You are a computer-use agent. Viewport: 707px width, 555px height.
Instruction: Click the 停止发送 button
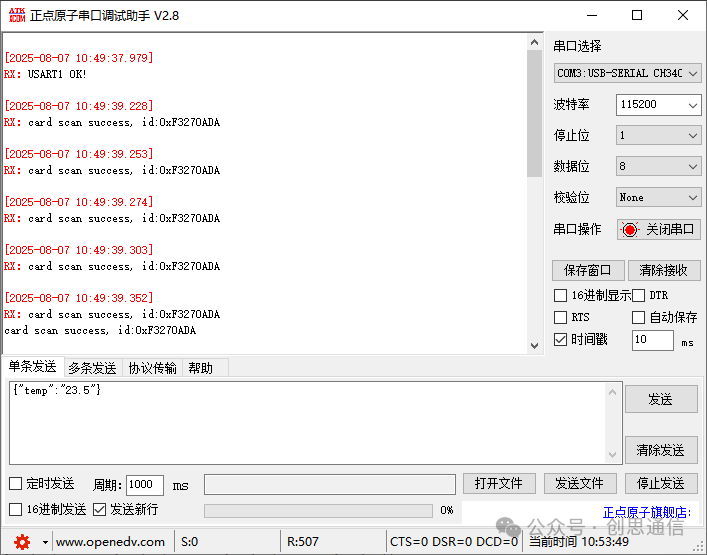click(661, 484)
